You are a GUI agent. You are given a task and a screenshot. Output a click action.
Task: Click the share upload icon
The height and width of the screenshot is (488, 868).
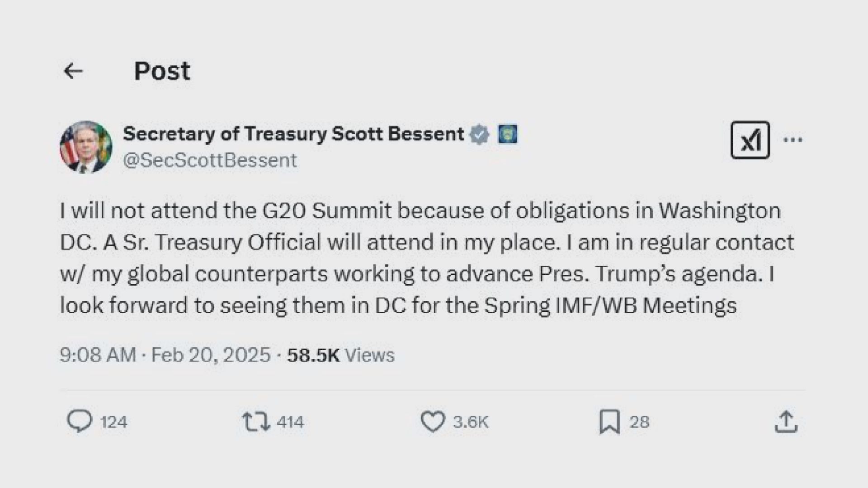pos(786,422)
